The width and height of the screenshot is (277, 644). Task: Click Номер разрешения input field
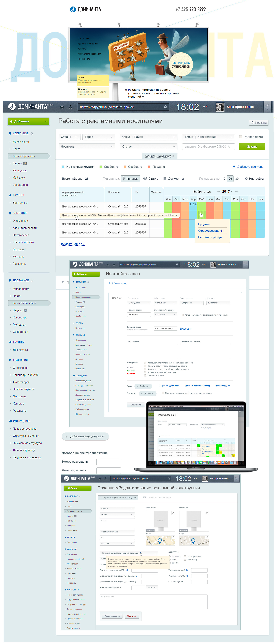[108, 462]
